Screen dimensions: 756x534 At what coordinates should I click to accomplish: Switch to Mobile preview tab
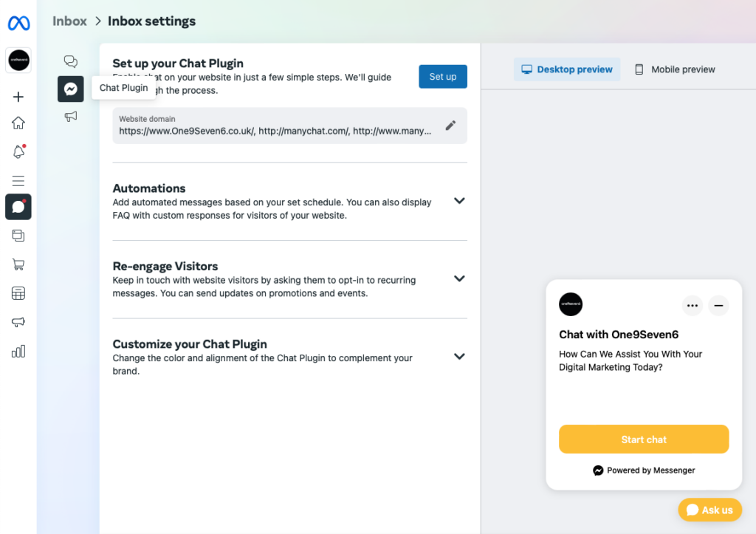[675, 69]
